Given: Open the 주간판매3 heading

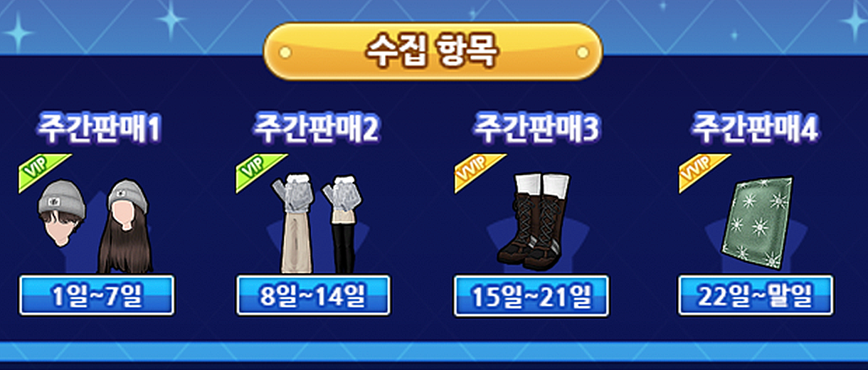Looking at the screenshot, I should tap(537, 129).
